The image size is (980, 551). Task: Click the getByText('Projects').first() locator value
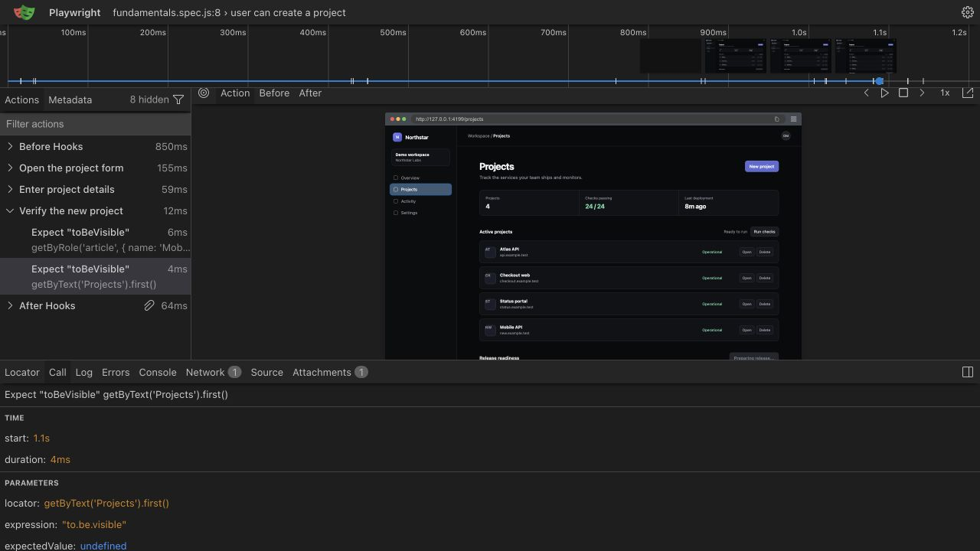[x=106, y=503]
